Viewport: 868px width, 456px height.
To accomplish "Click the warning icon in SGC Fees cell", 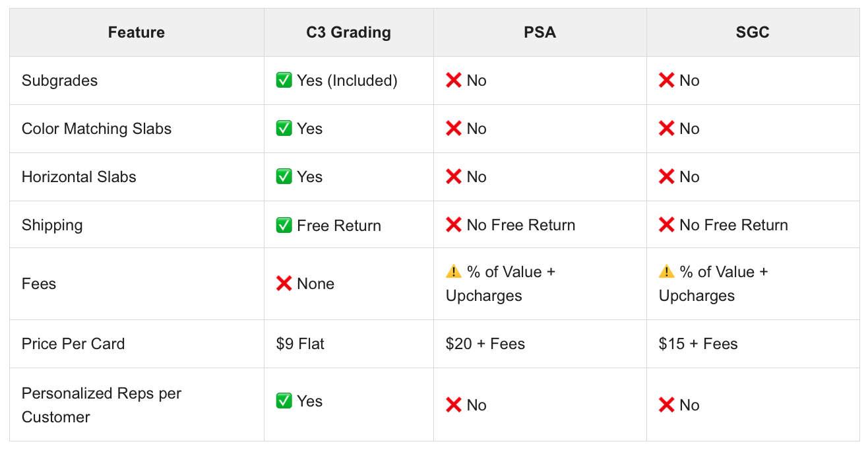I will [x=667, y=272].
